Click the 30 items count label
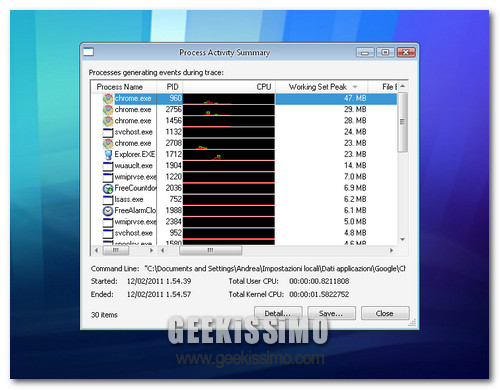This screenshot has width=500, height=390. click(x=104, y=315)
